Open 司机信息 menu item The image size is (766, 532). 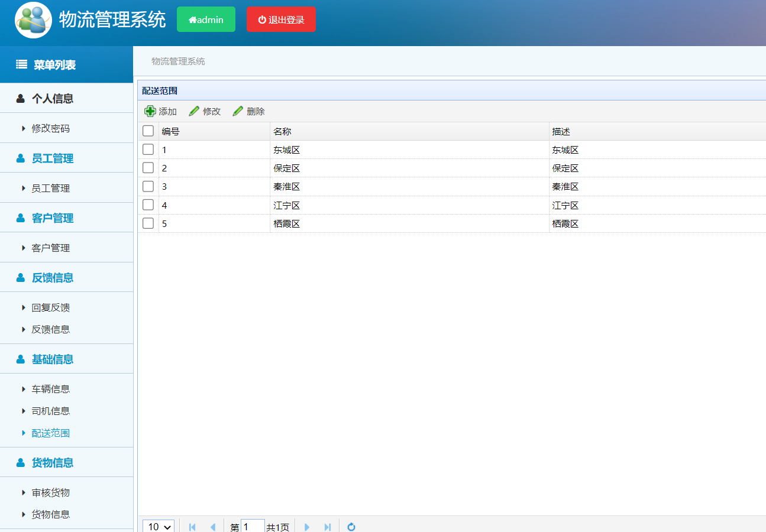pyautogui.click(x=51, y=411)
